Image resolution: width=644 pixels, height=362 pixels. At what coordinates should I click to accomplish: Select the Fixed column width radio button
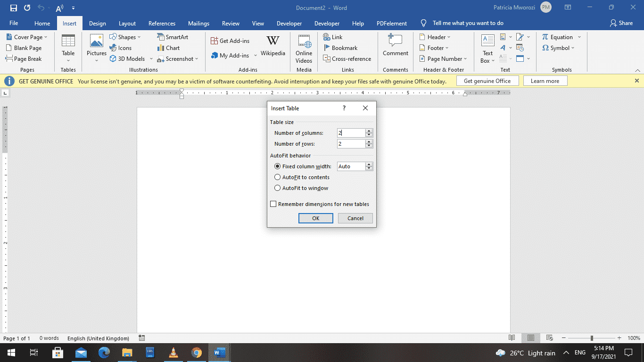point(277,166)
